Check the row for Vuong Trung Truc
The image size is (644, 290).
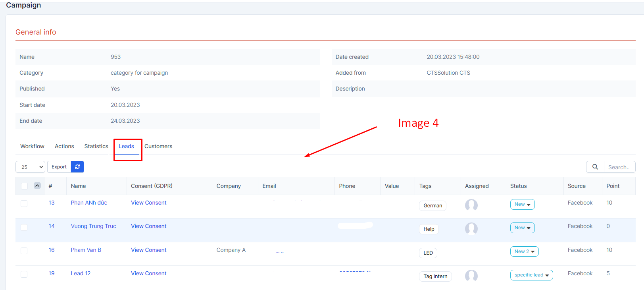24,227
